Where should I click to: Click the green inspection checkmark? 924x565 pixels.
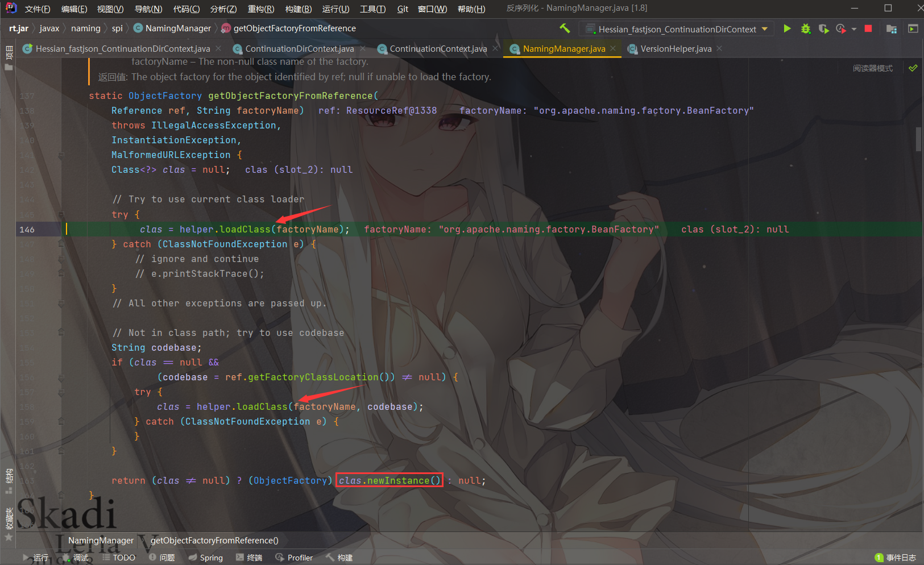913,68
